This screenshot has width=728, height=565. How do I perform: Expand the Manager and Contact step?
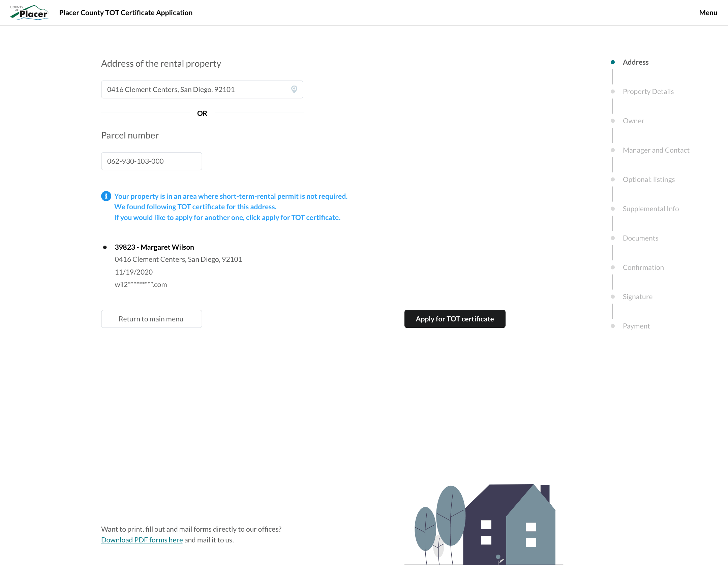[612, 150]
